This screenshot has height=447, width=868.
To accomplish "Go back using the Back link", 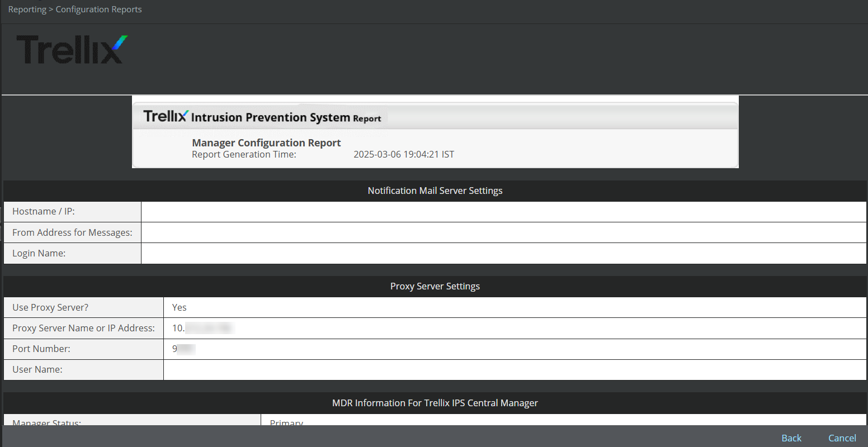I will [791, 438].
